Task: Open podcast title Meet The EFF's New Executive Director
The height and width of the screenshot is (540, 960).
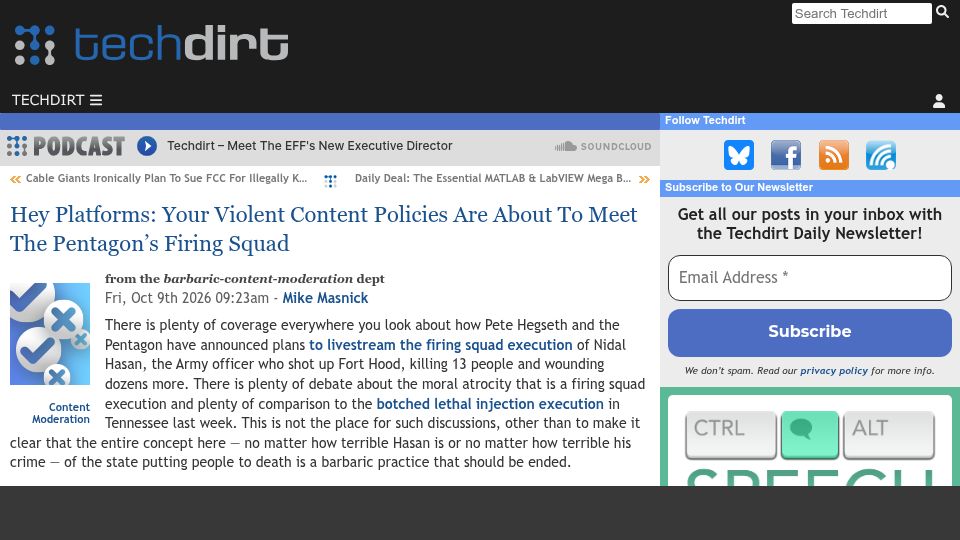Action: (x=310, y=146)
